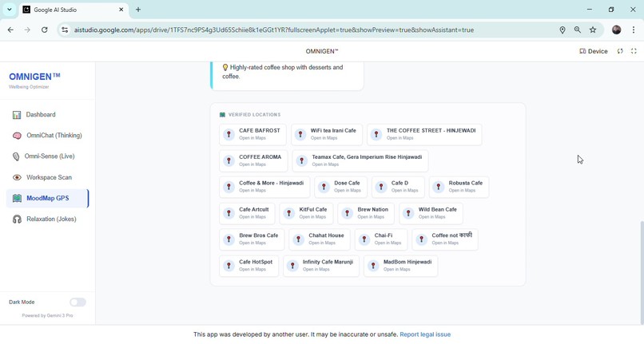This screenshot has width=644, height=344.
Task: Click the pin icon on Brew Bros Cafe
Action: pos(229,239)
